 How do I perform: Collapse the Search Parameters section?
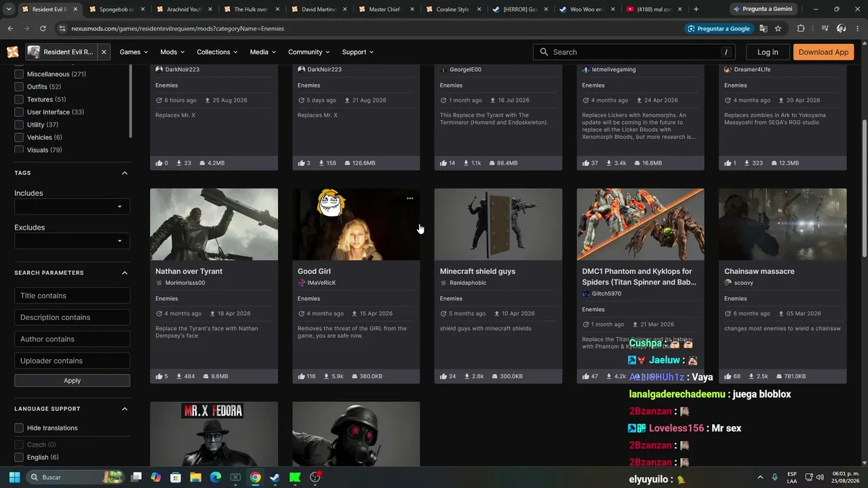click(125, 272)
